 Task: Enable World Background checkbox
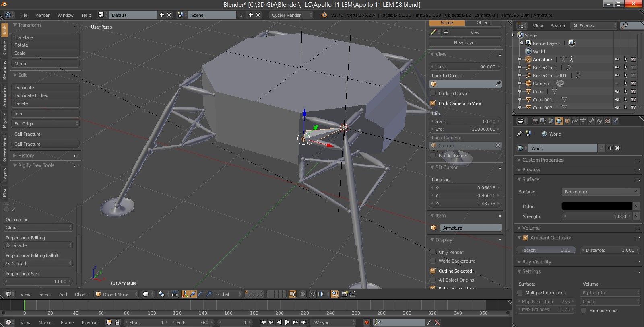tap(433, 261)
